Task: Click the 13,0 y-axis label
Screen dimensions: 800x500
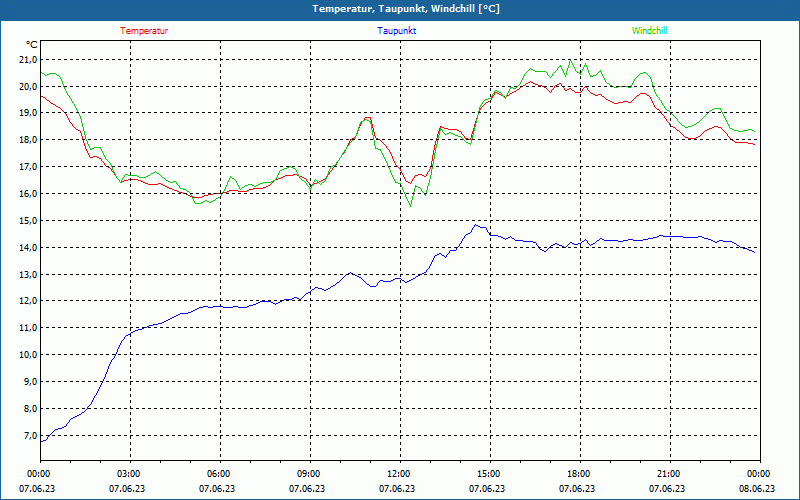Action: click(28, 275)
